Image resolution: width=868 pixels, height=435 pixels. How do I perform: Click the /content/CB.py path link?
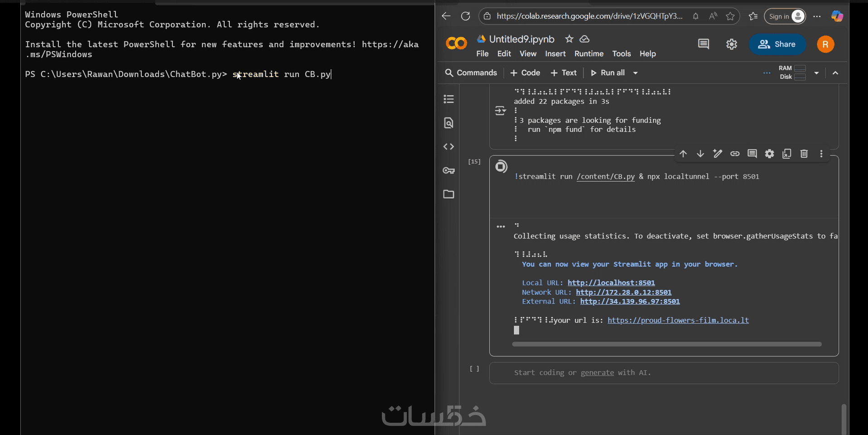click(606, 177)
